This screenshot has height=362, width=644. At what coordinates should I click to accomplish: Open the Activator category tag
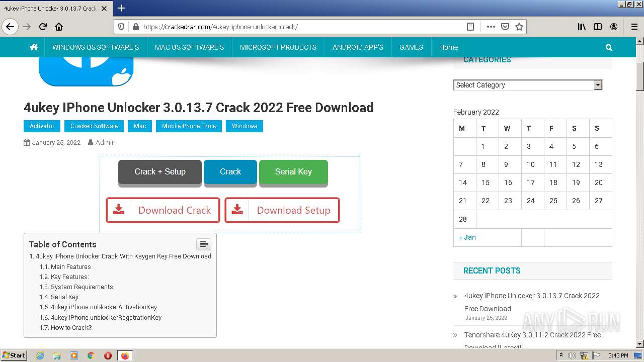coord(42,126)
